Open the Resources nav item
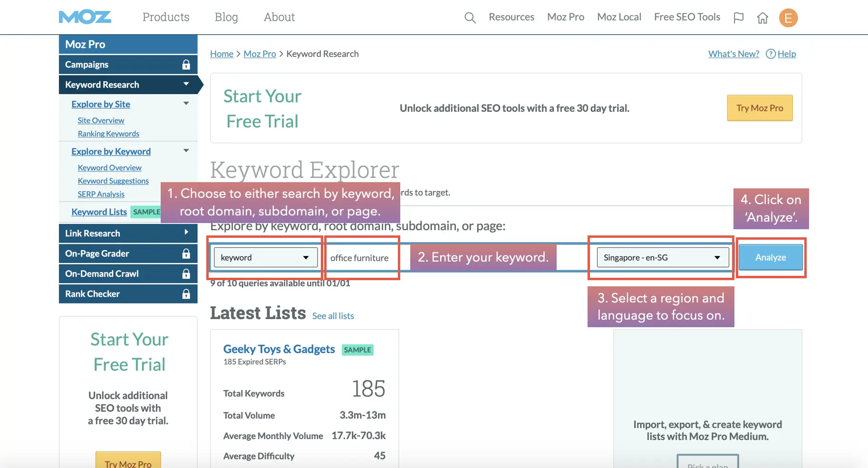868x468 pixels. coord(511,17)
